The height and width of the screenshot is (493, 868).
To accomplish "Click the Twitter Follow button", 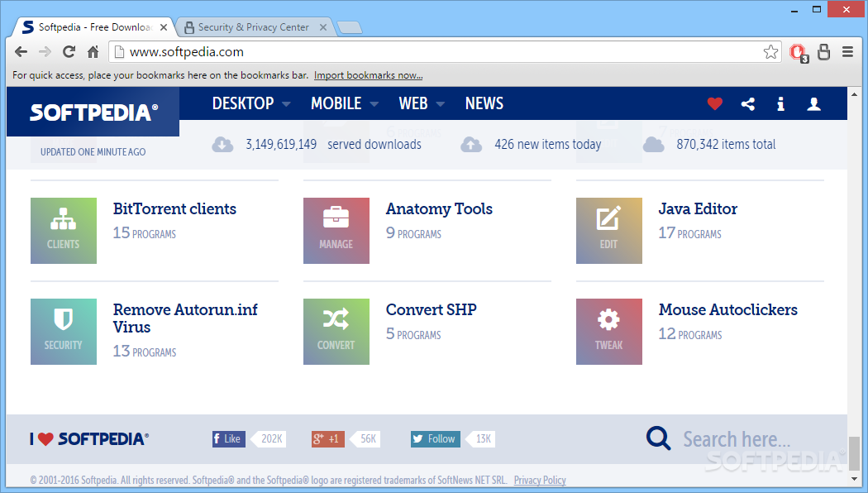I will click(x=435, y=438).
